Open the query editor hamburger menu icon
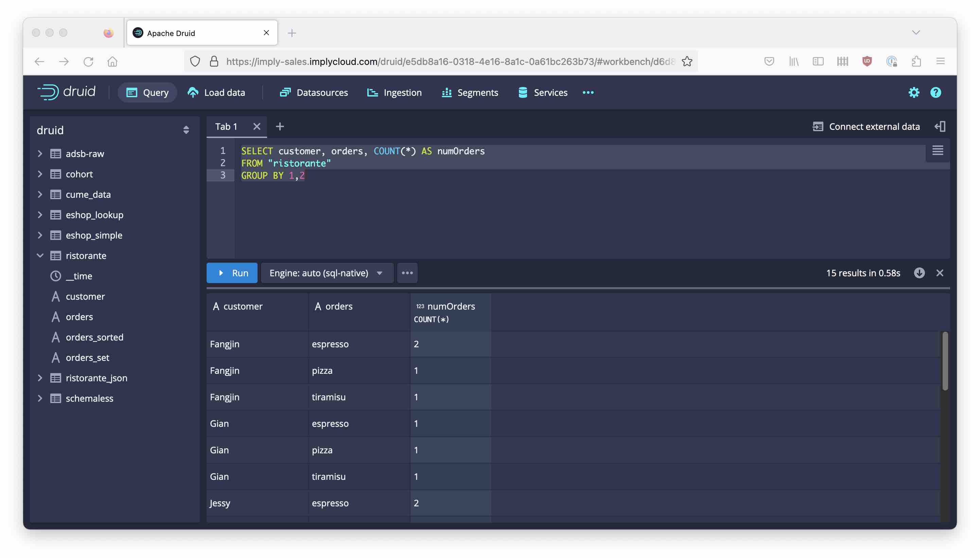The height and width of the screenshot is (558, 980). 937,151
